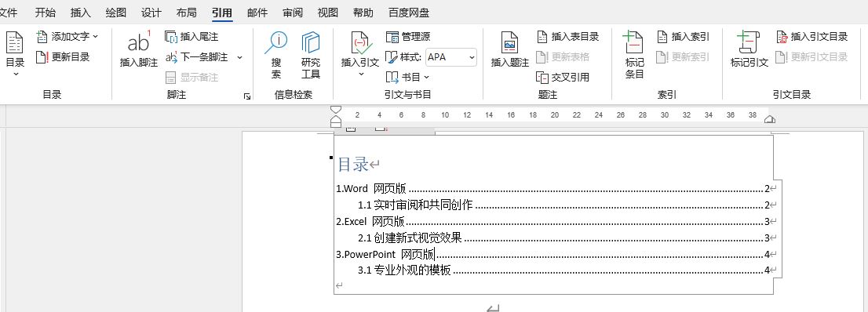Screen dimensions: 868x312
Task: Open the 布局 tab
Action: 187,13
